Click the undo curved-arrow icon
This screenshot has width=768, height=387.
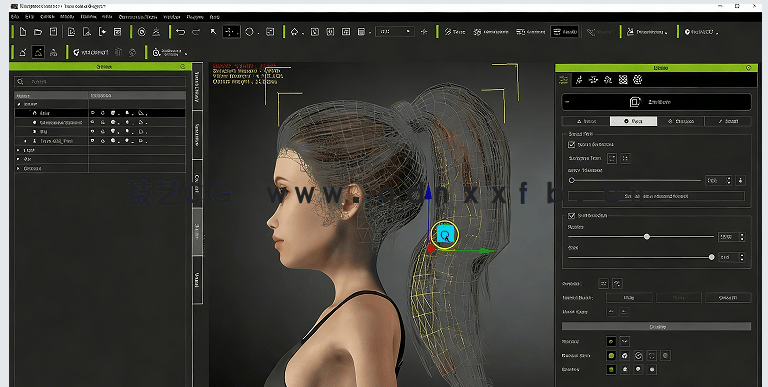click(x=180, y=32)
